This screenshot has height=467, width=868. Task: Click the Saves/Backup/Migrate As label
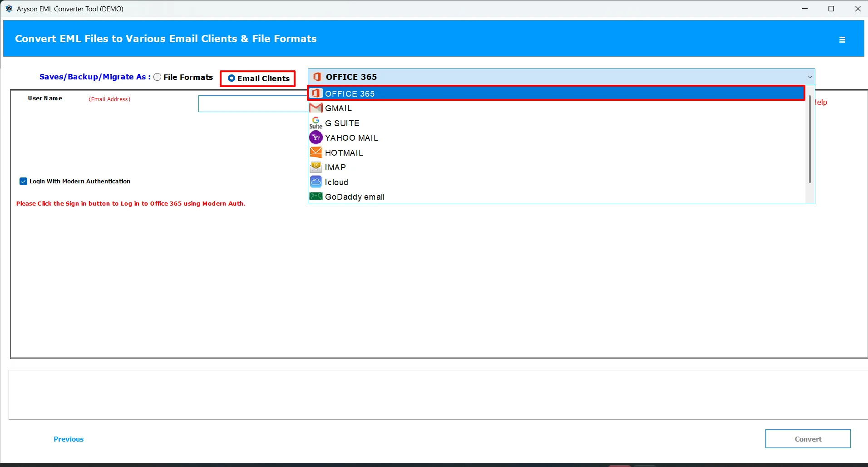tap(95, 77)
